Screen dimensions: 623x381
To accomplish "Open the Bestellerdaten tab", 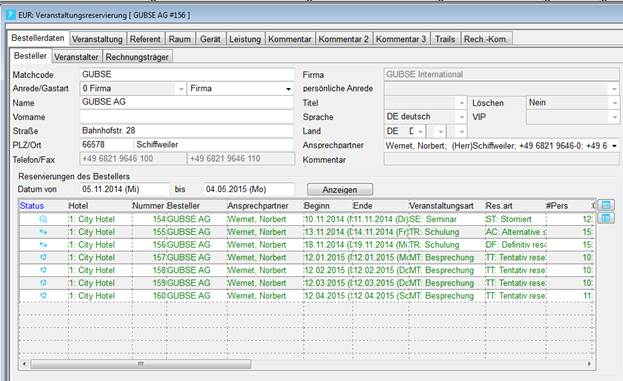I will (x=38, y=38).
